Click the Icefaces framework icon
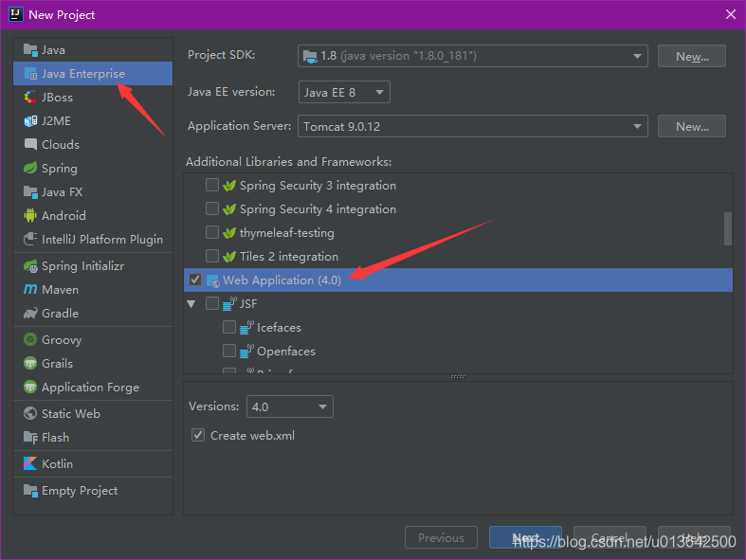Screen dimensions: 746x560 [x=246, y=327]
